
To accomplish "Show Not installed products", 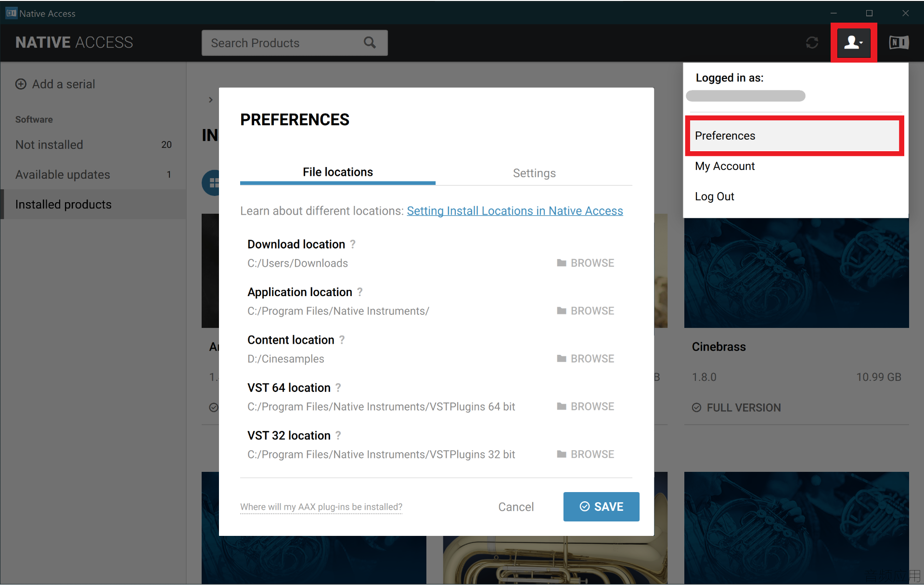I will (93, 145).
